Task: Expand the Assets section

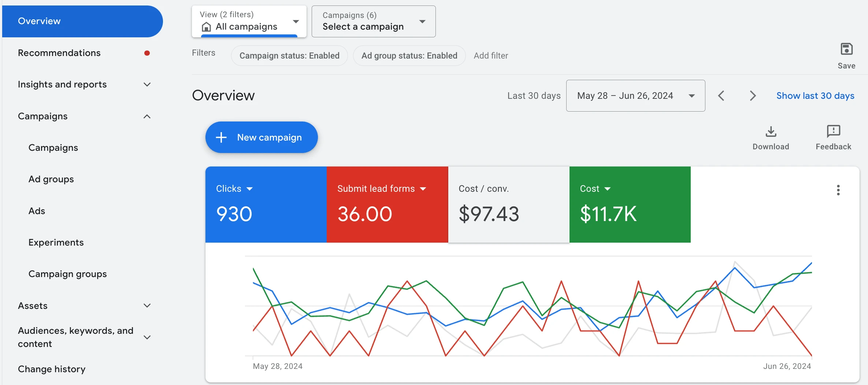Action: (x=147, y=306)
